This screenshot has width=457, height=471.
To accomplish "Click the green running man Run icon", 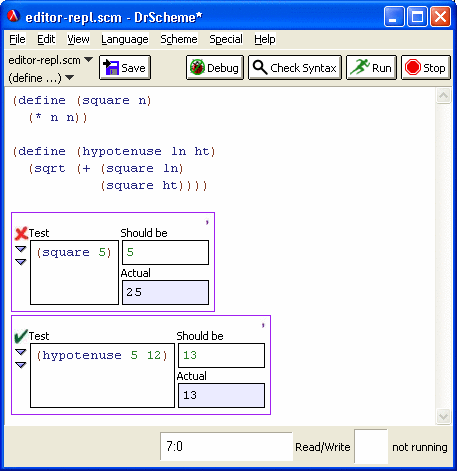I will click(x=360, y=67).
